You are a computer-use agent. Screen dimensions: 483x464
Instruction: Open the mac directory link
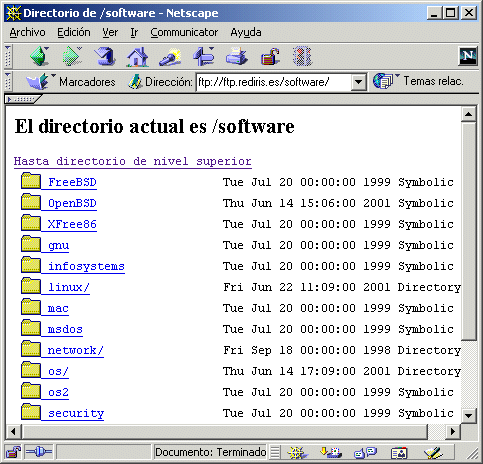58,308
